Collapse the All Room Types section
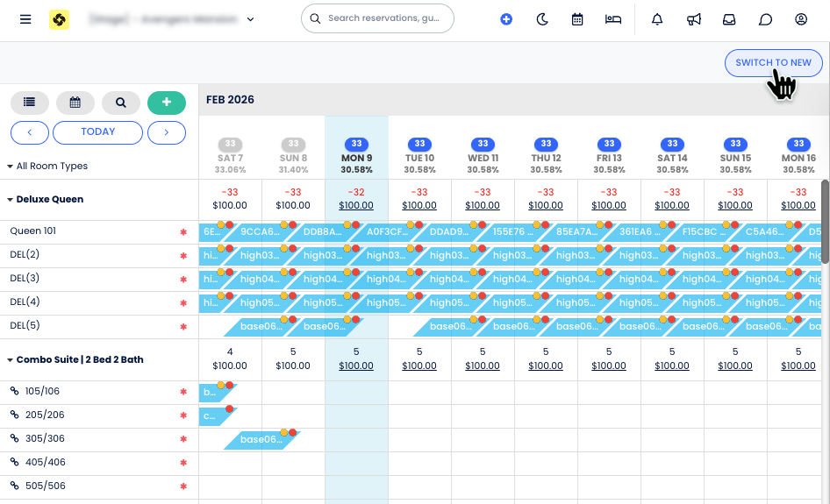The height and width of the screenshot is (504, 830). click(x=11, y=167)
